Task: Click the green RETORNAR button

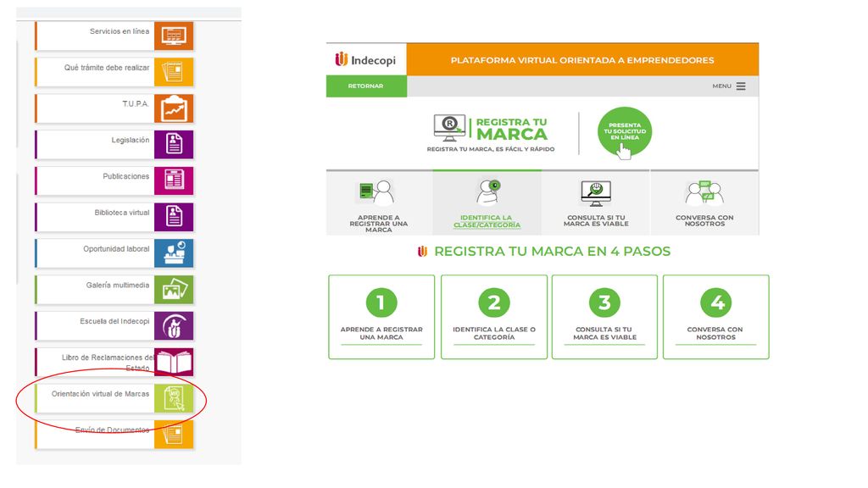Action: tap(366, 86)
